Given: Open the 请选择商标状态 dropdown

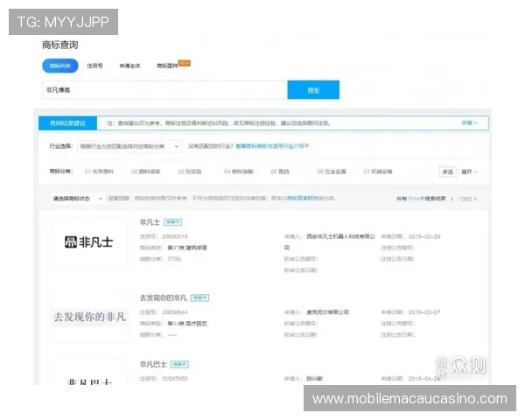Looking at the screenshot, I should coord(77,199).
